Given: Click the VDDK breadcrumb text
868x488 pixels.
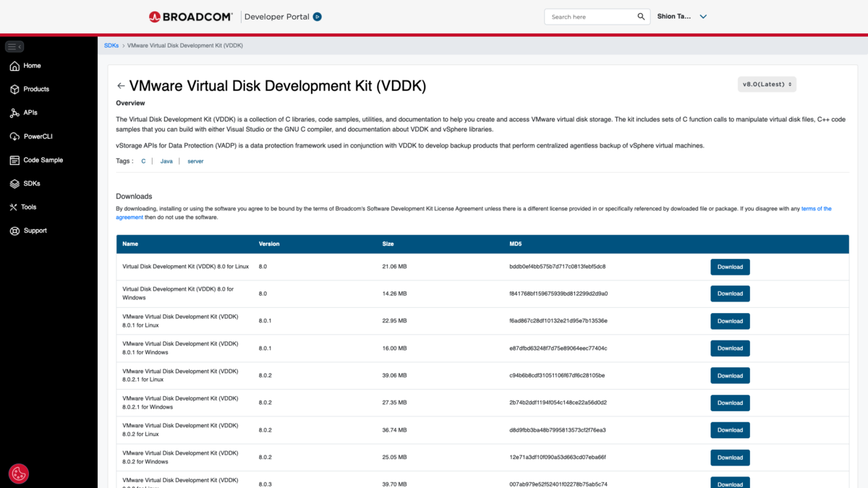Looking at the screenshot, I should coord(185,46).
